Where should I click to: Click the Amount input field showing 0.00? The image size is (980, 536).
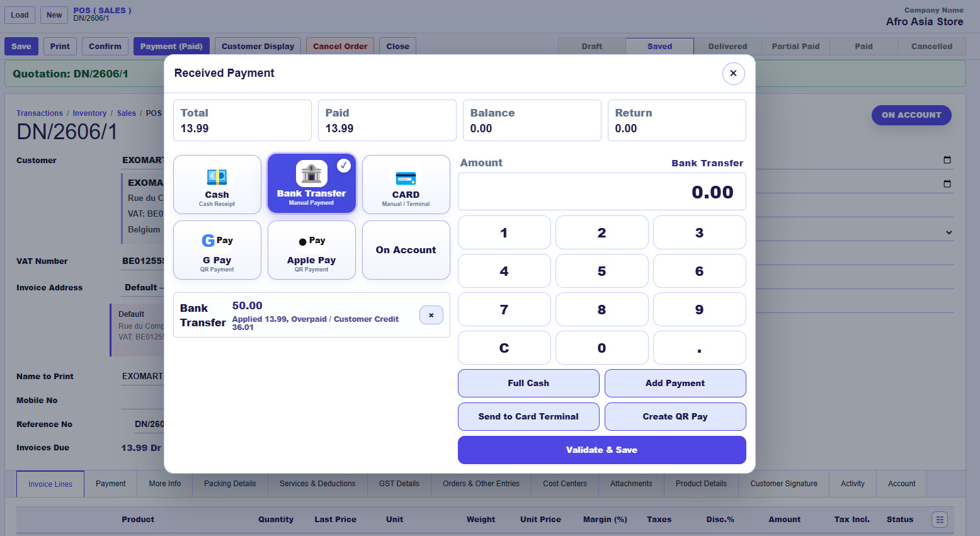[601, 191]
